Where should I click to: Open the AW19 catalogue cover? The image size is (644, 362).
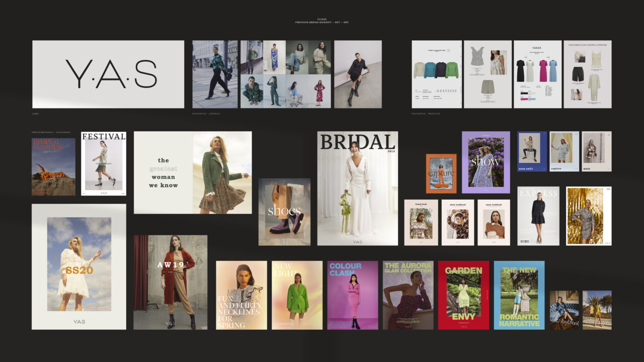[x=171, y=282]
